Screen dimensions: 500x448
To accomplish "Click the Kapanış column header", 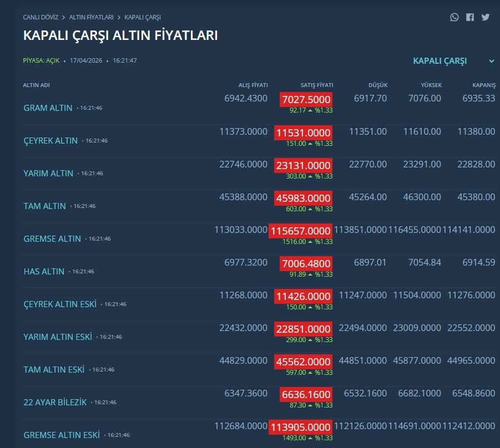I will [484, 85].
